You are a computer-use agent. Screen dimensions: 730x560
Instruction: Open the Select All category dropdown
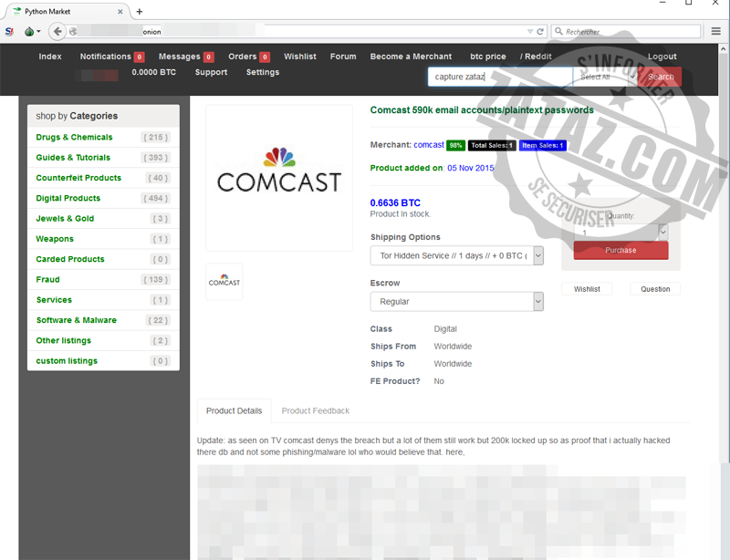pos(604,77)
